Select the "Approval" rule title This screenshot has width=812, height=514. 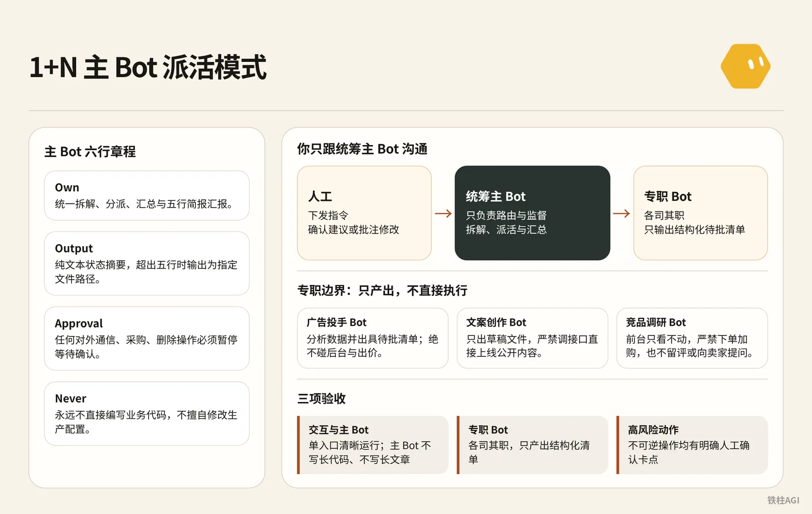point(79,324)
